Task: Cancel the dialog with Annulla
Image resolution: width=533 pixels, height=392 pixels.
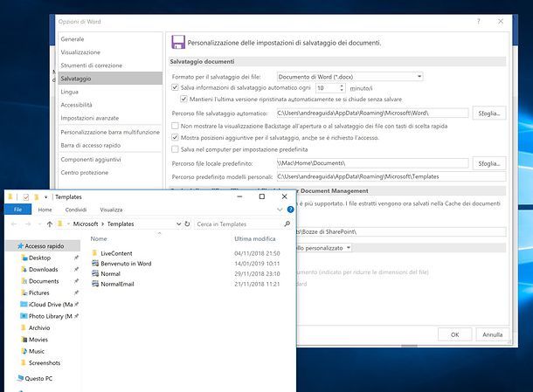Action: coord(492,334)
